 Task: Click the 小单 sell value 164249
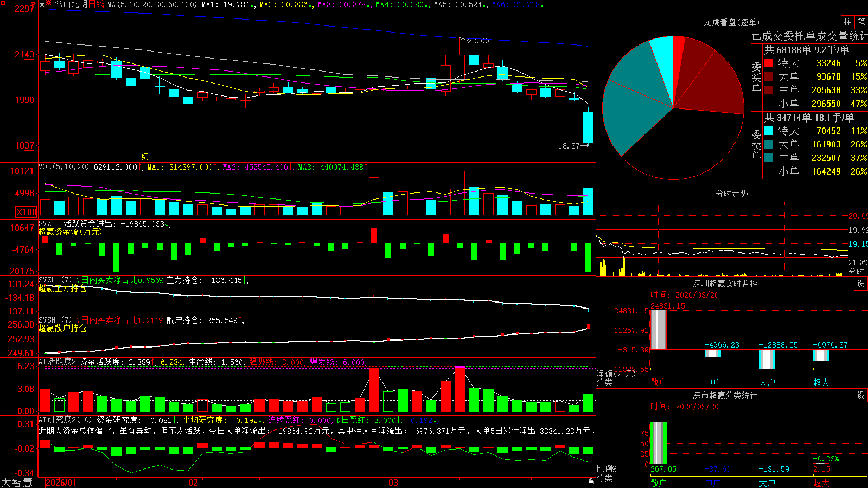coord(826,171)
